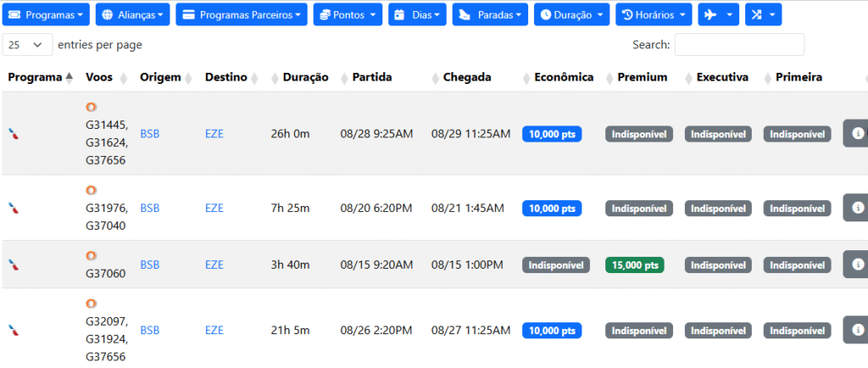Open the Paradas filter menu
The width and height of the screenshot is (868, 368).
click(490, 14)
